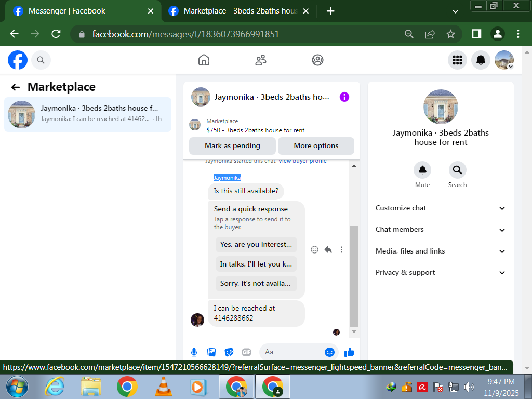Expand Media, files and links section
The width and height of the screenshot is (532, 399).
coord(441,251)
